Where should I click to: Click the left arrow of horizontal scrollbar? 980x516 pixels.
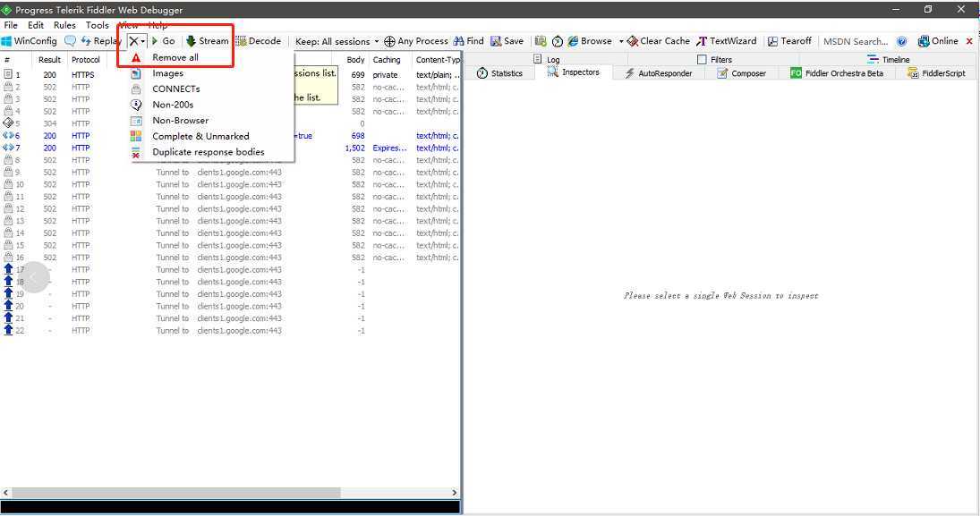5,493
